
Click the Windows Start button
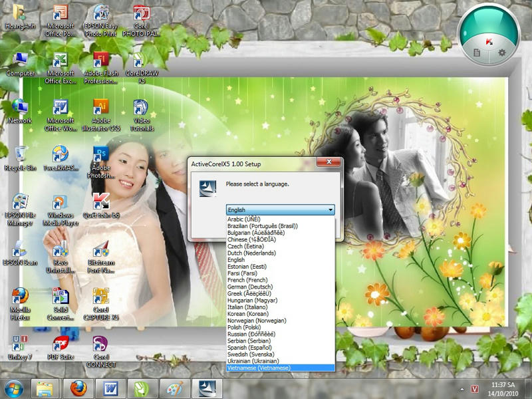14,388
